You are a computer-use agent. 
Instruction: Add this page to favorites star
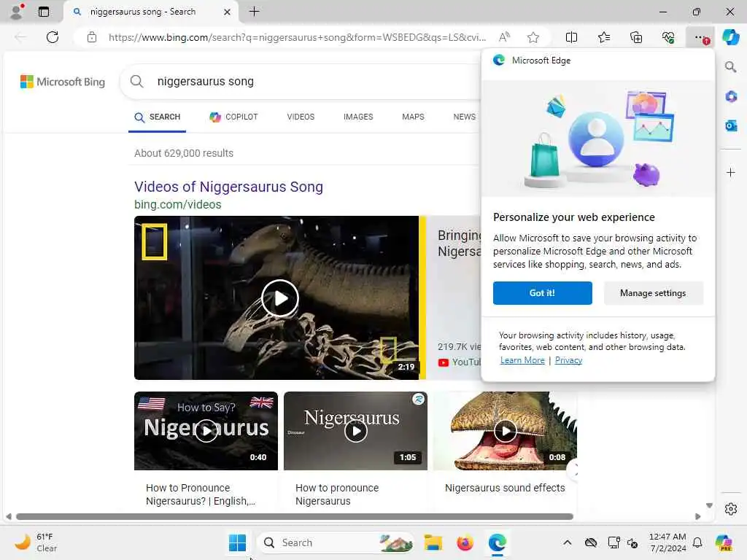(533, 37)
